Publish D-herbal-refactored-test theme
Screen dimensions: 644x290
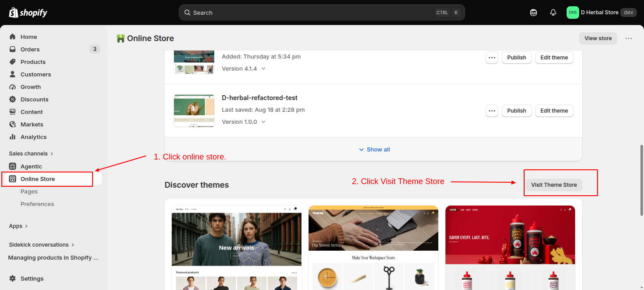click(517, 111)
